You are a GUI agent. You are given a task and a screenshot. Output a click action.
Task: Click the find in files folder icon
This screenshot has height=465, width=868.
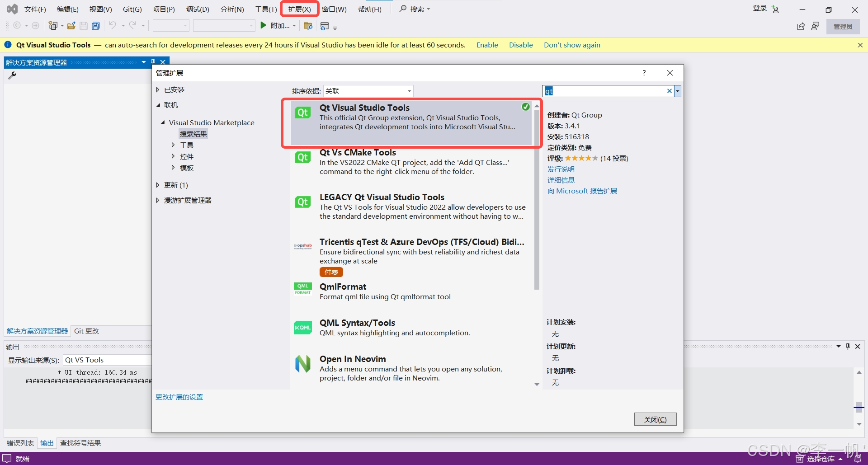pyautogui.click(x=308, y=26)
